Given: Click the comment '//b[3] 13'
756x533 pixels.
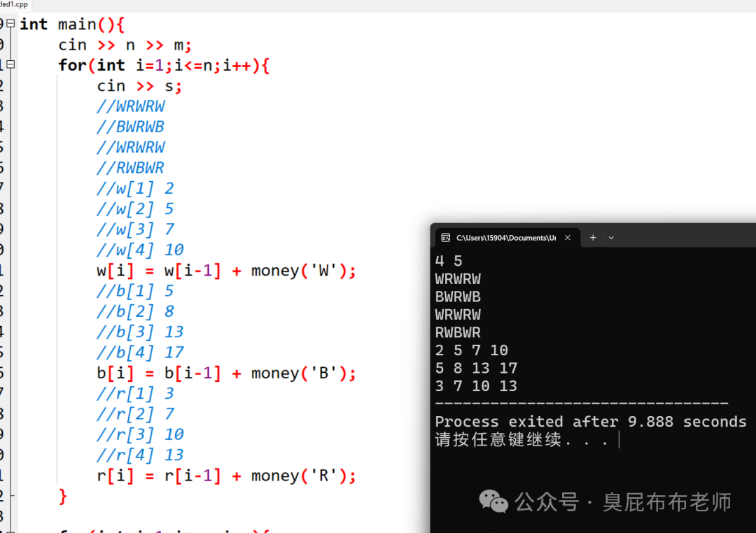Looking at the screenshot, I should (140, 332).
